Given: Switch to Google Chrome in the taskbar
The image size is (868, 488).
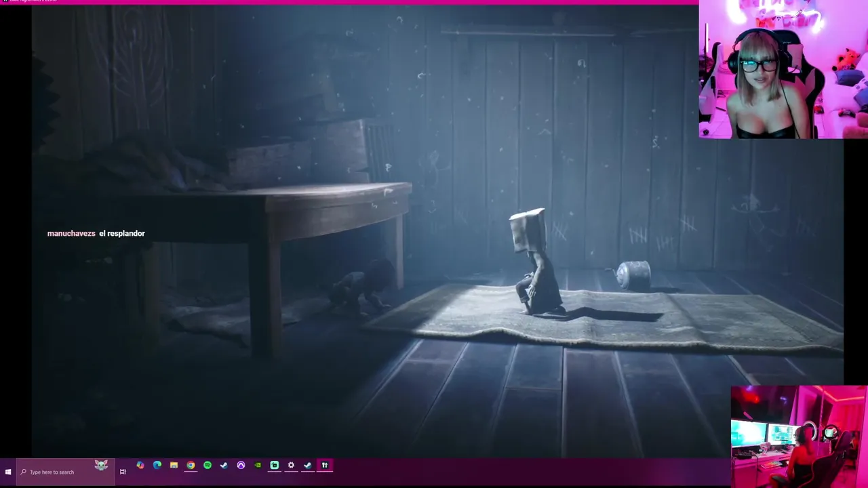Looking at the screenshot, I should click(191, 466).
